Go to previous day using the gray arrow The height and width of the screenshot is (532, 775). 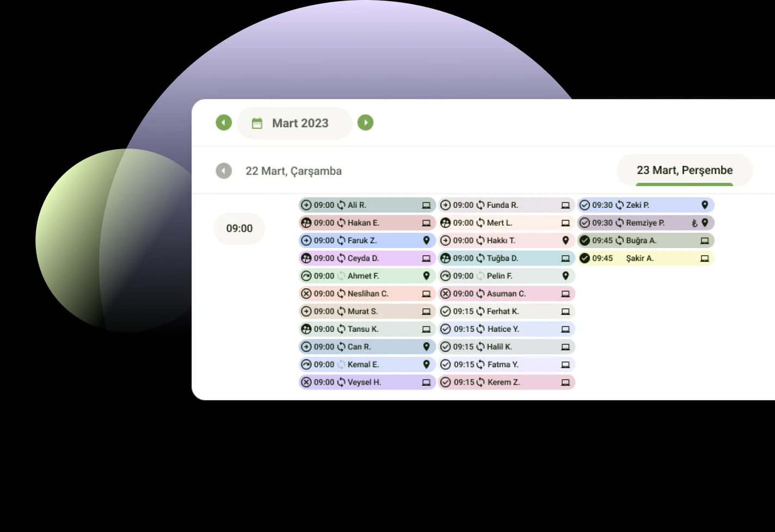click(224, 171)
